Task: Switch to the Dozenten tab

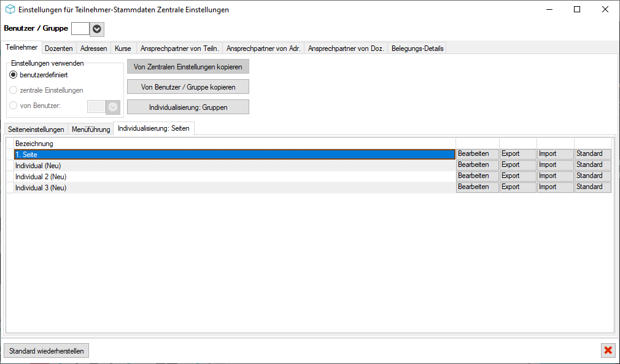Action: 59,48
